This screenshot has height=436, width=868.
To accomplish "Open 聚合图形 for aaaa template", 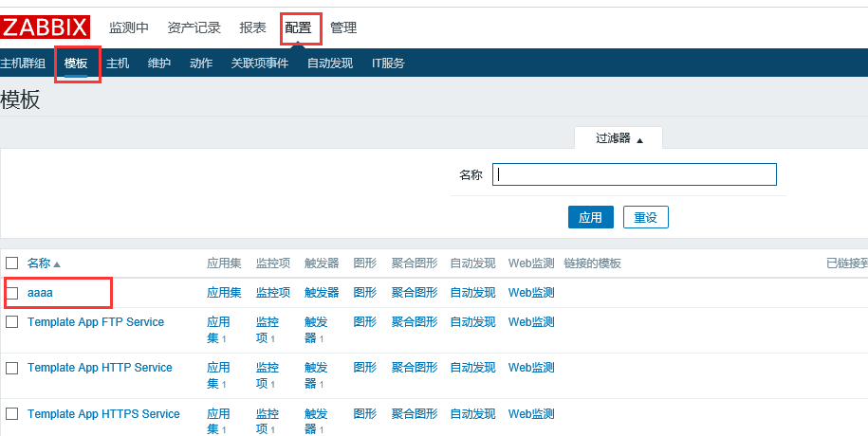I will pos(415,293).
